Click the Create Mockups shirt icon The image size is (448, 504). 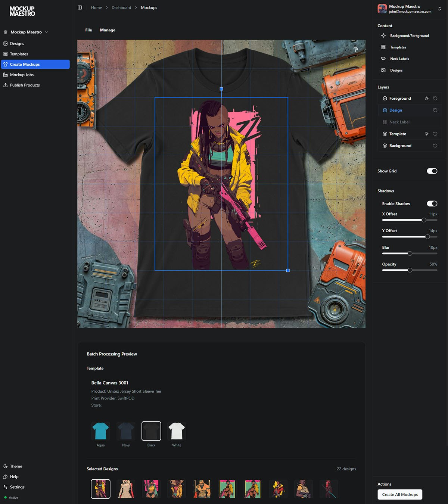(x=6, y=64)
